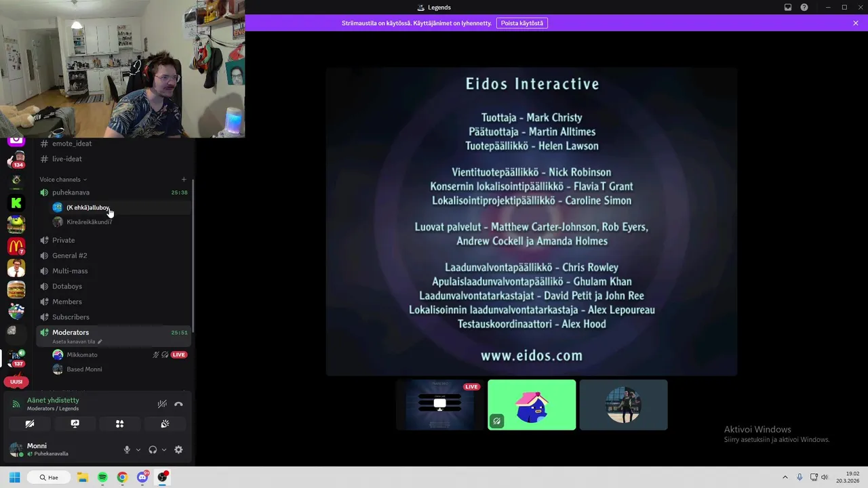Open Discord help icon
Image resolution: width=868 pixels, height=488 pixels.
click(804, 7)
